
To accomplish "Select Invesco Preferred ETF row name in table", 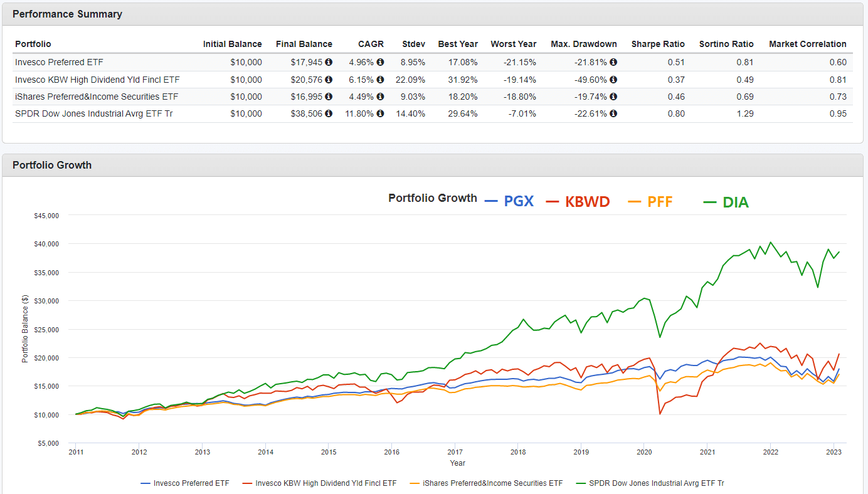I will pyautogui.click(x=59, y=63).
